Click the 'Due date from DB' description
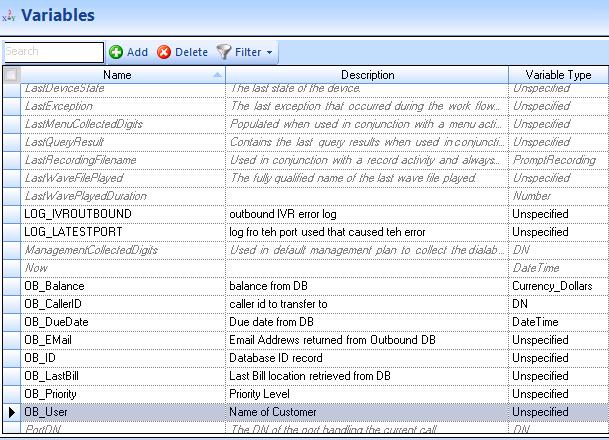The height and width of the screenshot is (440, 609). pos(271,322)
